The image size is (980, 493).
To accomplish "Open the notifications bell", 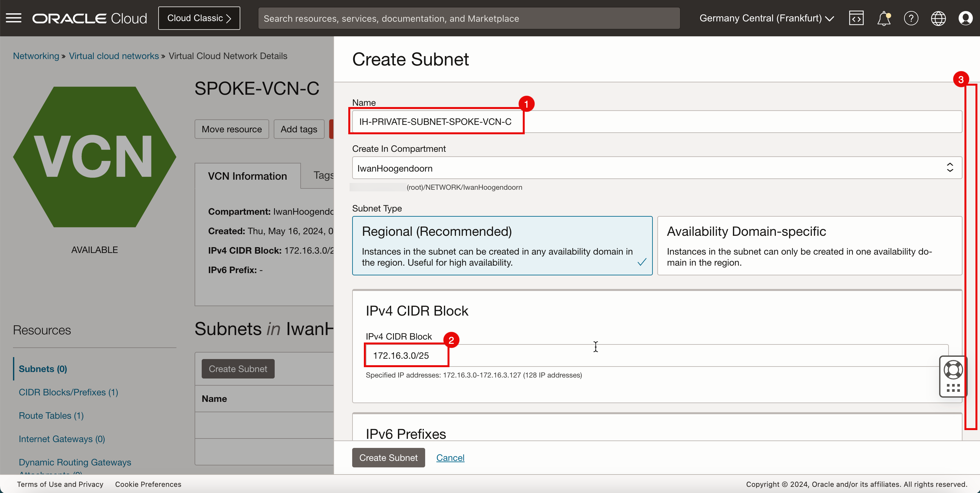I will [x=883, y=18].
